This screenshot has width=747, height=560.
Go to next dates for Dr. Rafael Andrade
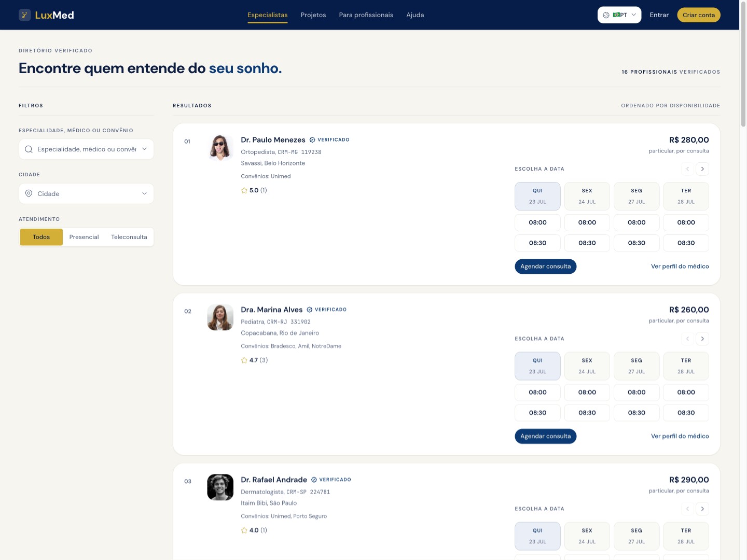pos(702,509)
